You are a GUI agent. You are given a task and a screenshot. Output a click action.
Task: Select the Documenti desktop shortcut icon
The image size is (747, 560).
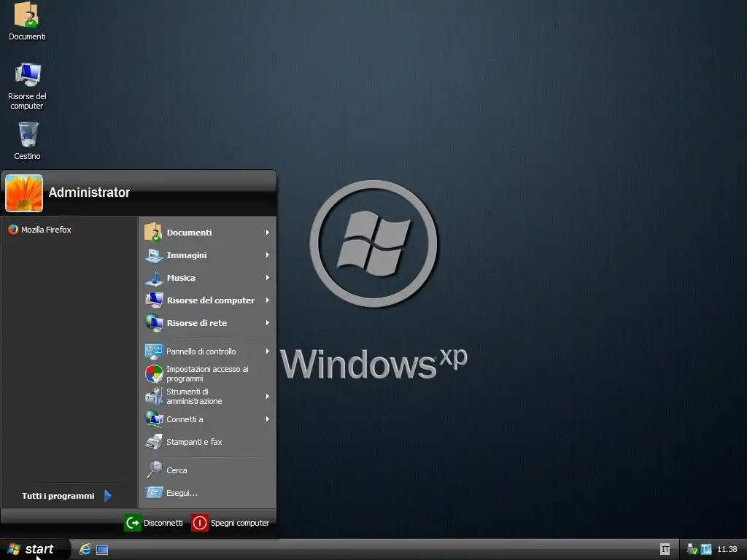[x=27, y=21]
